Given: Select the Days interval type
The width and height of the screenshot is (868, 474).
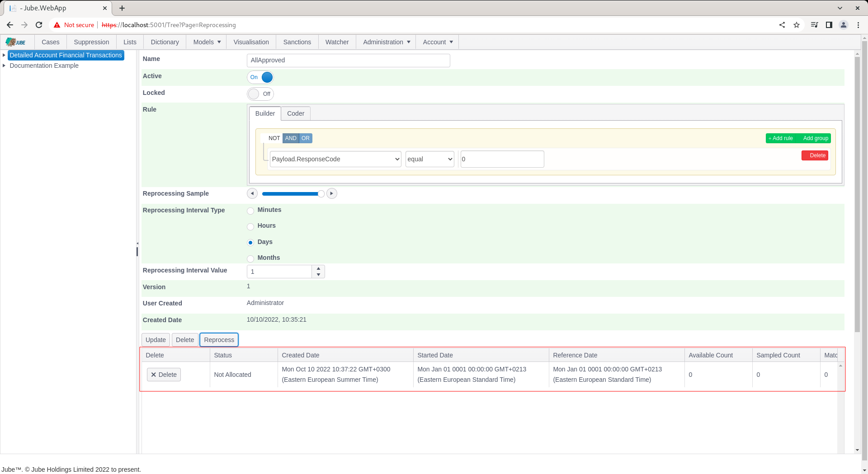Looking at the screenshot, I should (250, 243).
